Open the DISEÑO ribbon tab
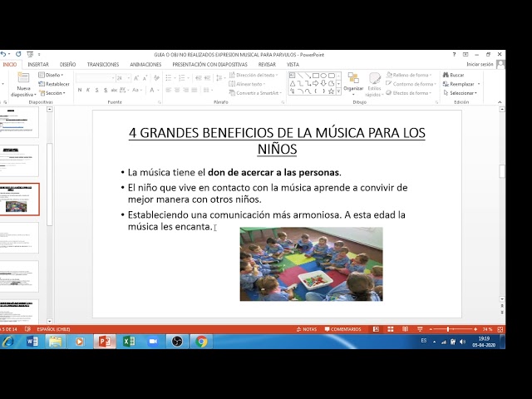Screen dimensions: 532x399 (68, 65)
